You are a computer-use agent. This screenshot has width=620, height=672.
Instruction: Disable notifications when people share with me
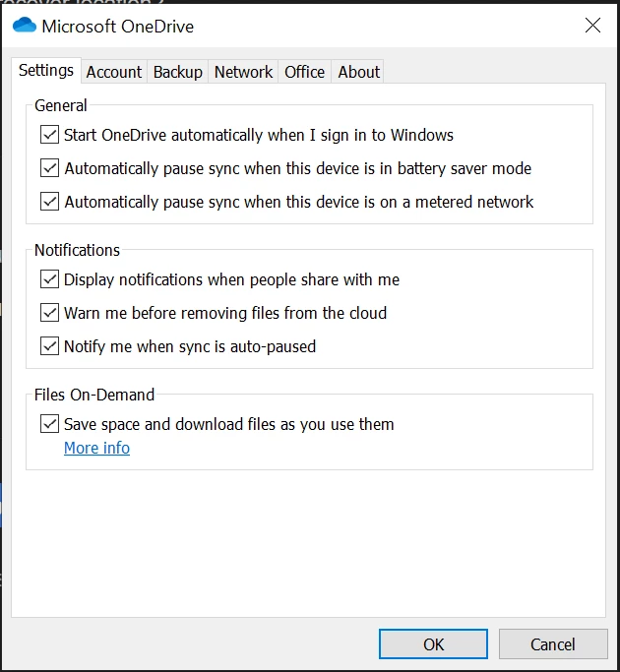coord(50,279)
